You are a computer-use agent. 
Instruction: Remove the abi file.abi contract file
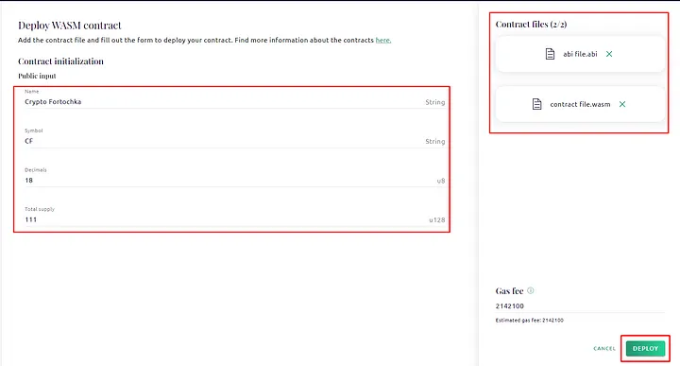click(609, 54)
